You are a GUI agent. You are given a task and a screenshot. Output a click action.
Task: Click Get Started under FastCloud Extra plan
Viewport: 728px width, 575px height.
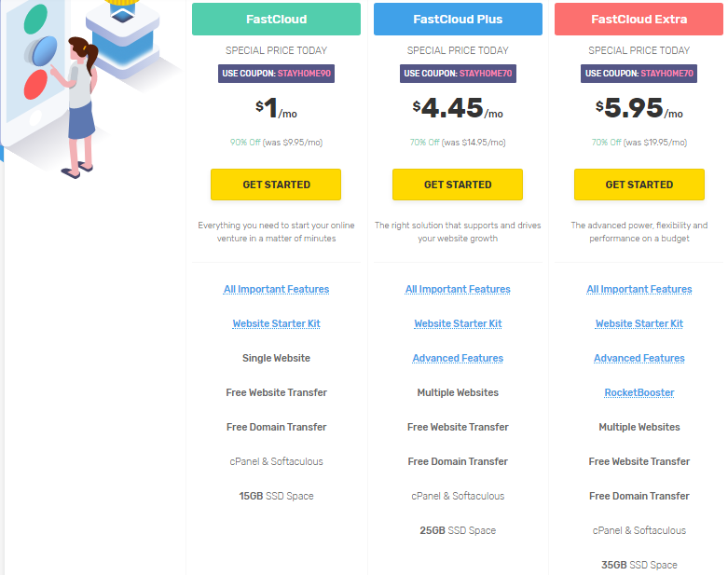coord(639,185)
